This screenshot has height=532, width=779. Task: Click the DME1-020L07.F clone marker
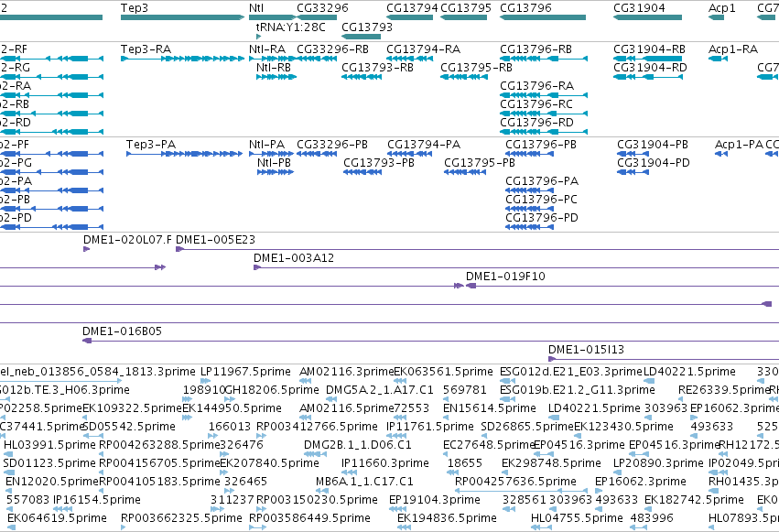pos(86,249)
